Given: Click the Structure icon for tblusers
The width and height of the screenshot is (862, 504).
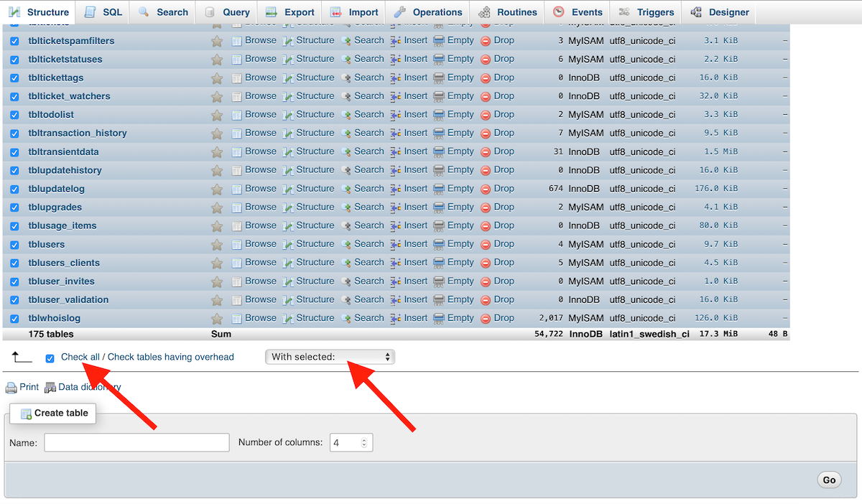Looking at the screenshot, I should point(288,245).
